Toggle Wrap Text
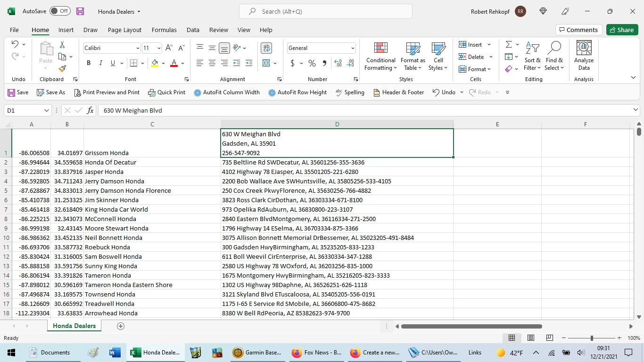 [266, 48]
